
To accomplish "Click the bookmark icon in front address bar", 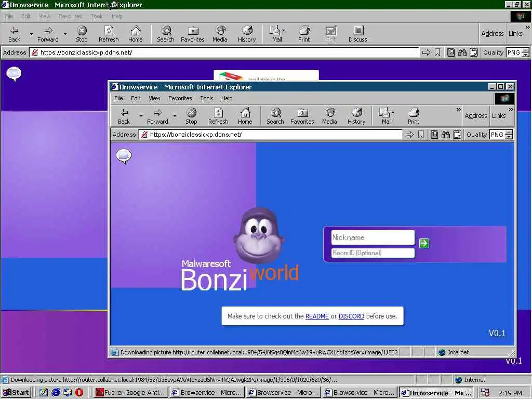I will pos(421,135).
